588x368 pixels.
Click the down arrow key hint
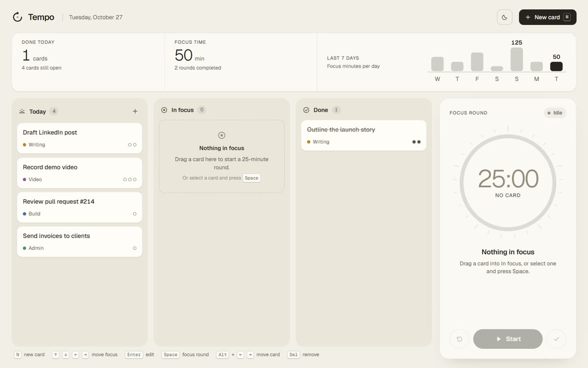[66, 355]
